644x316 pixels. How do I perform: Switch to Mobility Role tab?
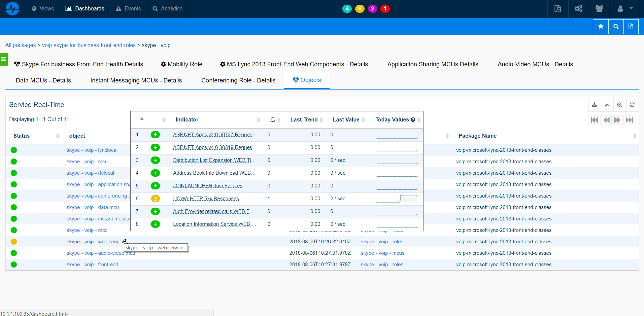pos(181,64)
